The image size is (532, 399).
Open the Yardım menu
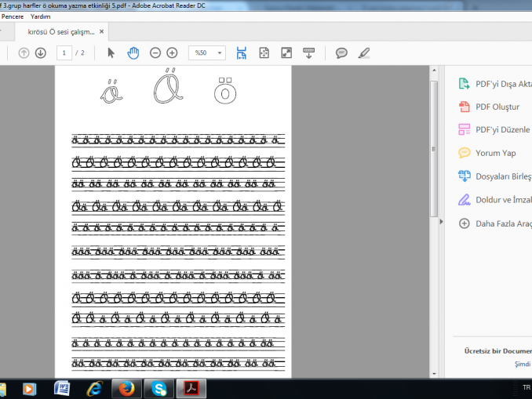click(x=41, y=16)
